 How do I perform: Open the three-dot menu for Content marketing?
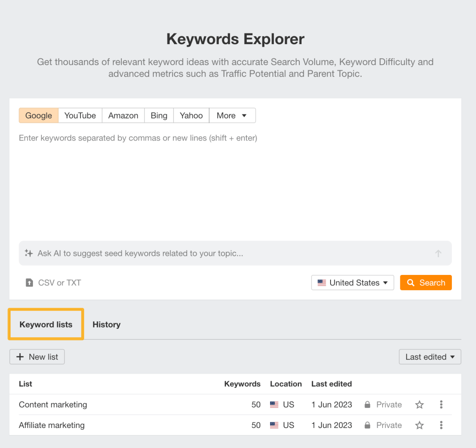click(441, 405)
